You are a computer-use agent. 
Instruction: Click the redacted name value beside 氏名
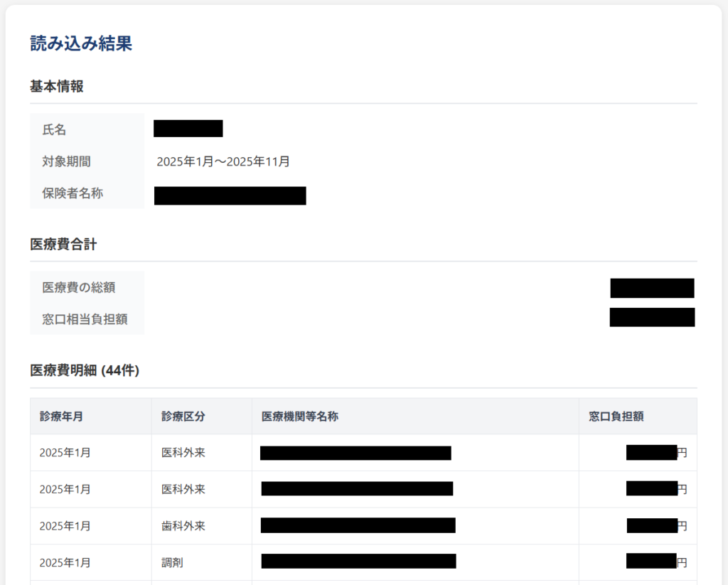click(188, 129)
